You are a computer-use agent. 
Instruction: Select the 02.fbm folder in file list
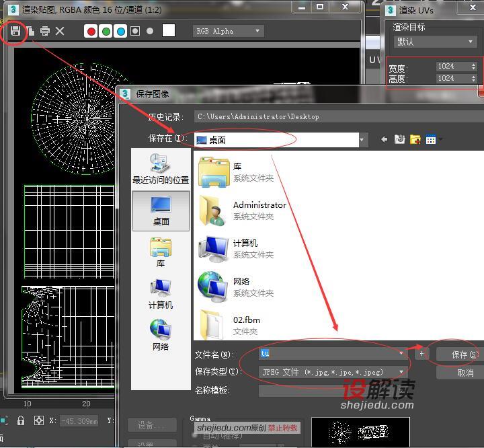click(229, 326)
